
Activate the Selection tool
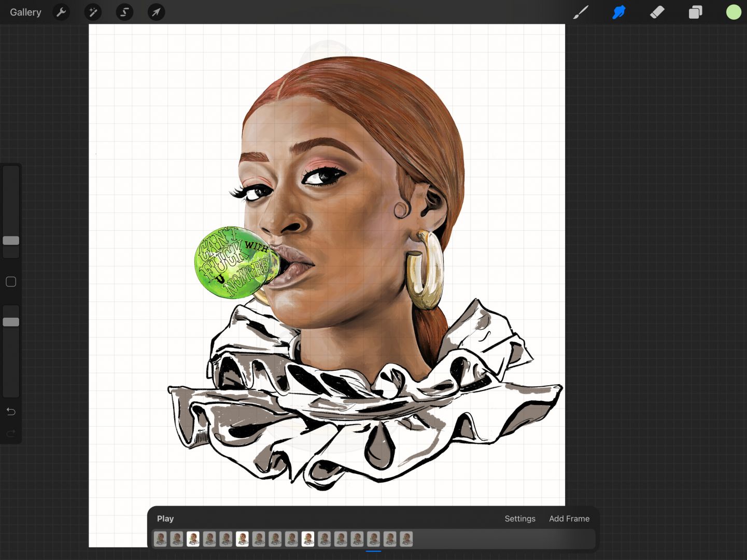tap(124, 12)
